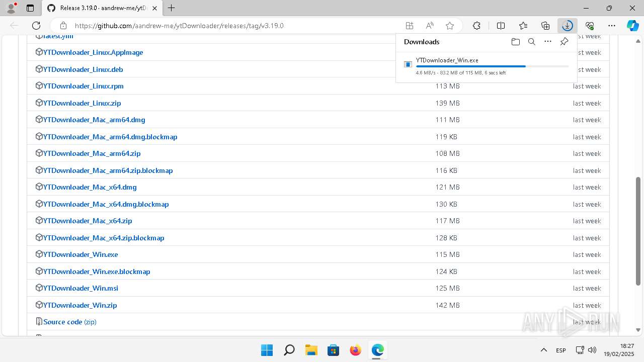Click the YTDownloader_Win.exe file icon in Downloads

[x=408, y=64]
